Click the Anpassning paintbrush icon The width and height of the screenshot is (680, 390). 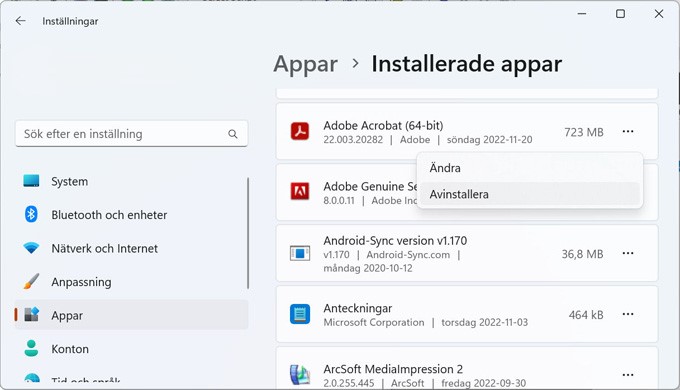[31, 282]
